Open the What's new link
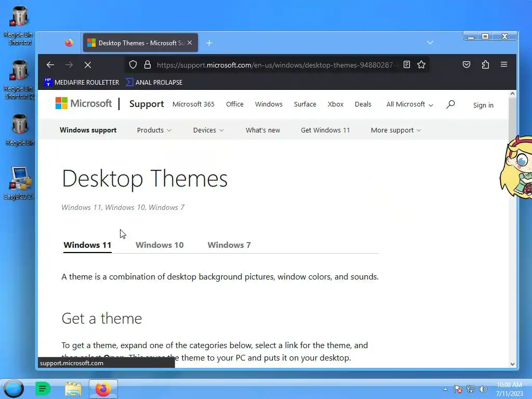 263,130
